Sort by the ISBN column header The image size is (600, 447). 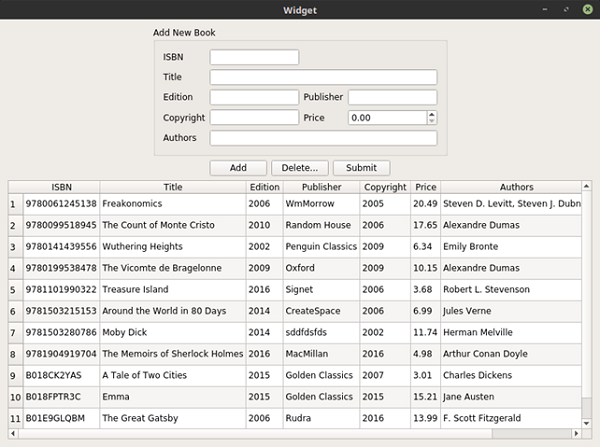pos(61,187)
